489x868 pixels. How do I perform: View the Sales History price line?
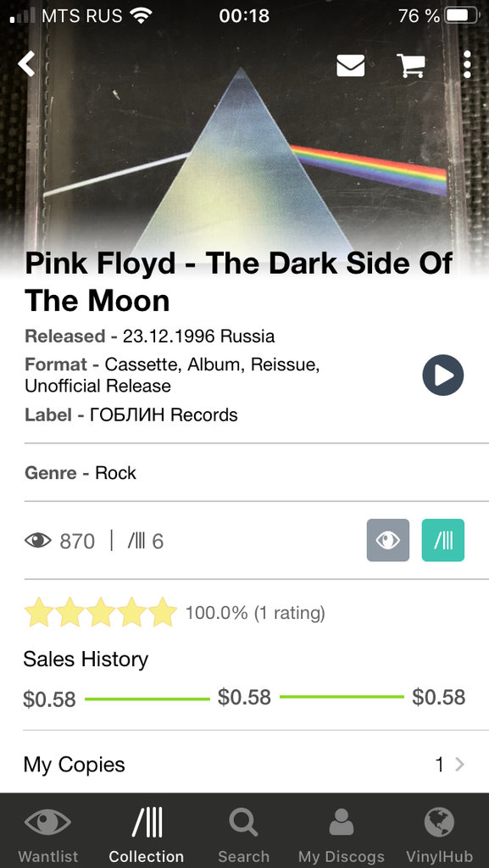click(244, 698)
